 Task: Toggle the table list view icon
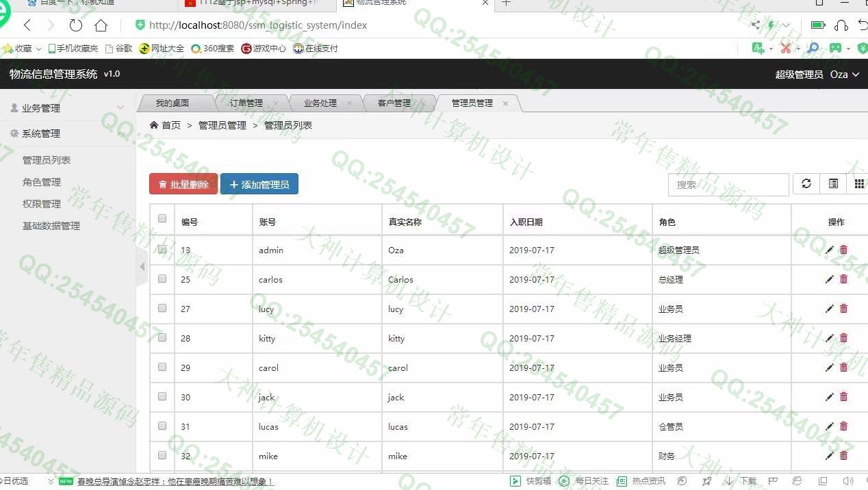tap(833, 184)
